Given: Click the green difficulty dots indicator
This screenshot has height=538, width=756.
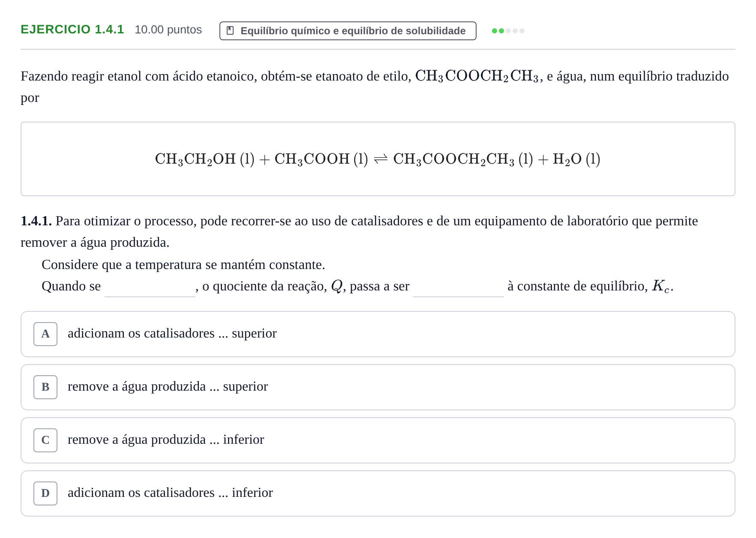Looking at the screenshot, I should point(508,31).
